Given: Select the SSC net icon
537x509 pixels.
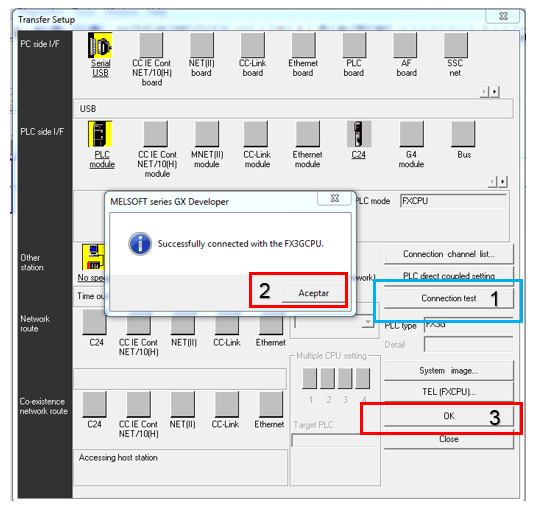Looking at the screenshot, I should coord(456,45).
